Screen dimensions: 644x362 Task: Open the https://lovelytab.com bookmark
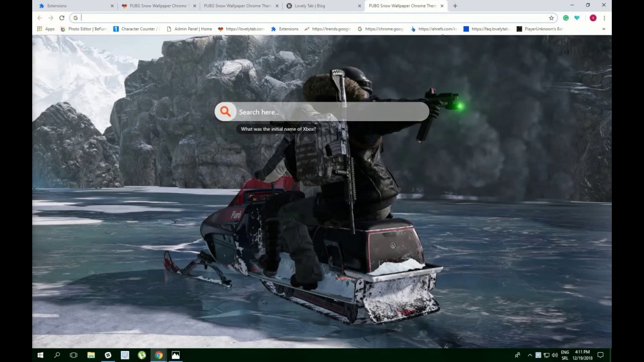point(241,29)
